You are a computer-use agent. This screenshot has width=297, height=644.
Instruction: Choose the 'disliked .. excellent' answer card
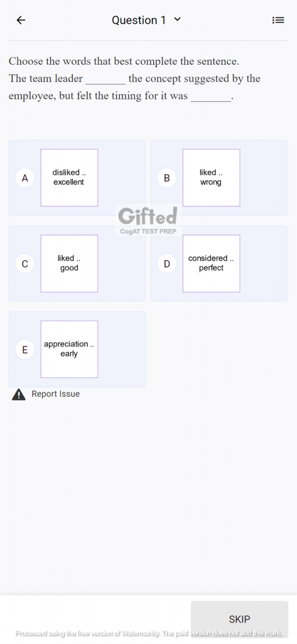click(69, 178)
